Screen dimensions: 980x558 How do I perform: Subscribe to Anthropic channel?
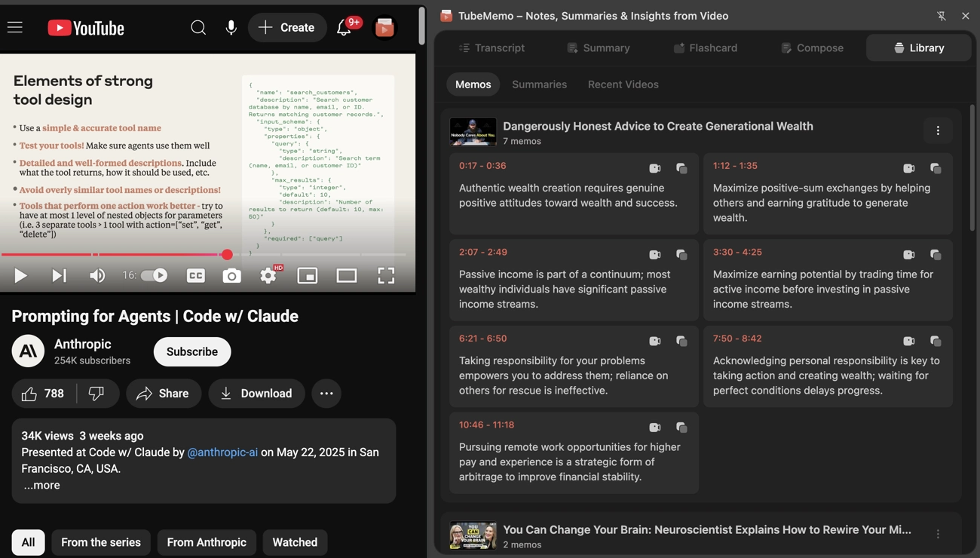coord(192,351)
